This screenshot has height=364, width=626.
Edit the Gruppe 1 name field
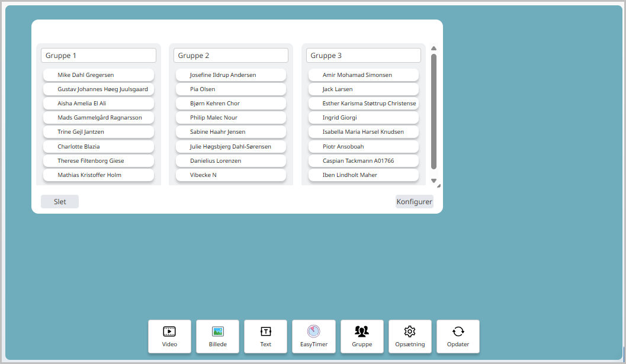click(x=99, y=56)
